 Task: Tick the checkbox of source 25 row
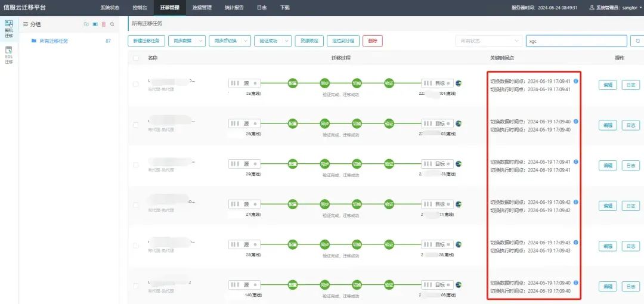[136, 84]
